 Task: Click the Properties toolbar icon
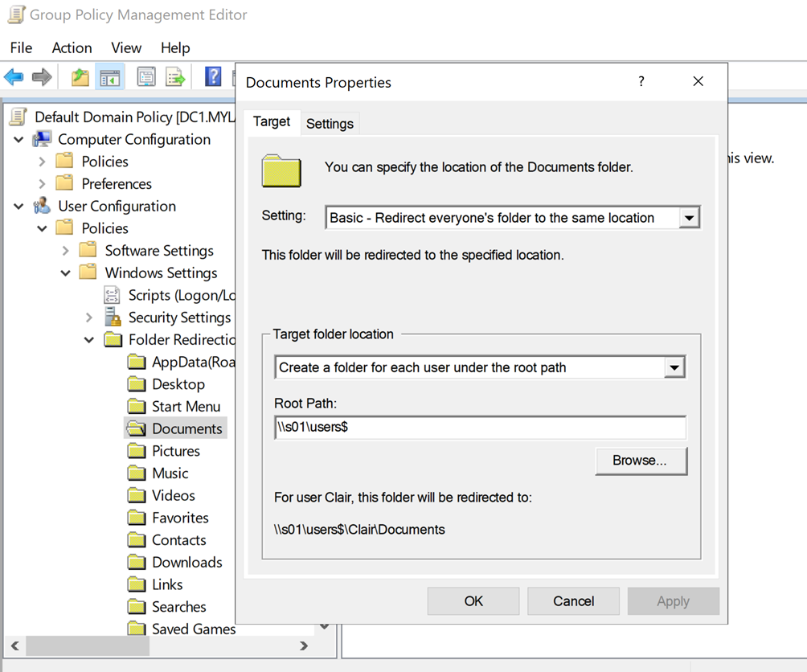click(145, 77)
